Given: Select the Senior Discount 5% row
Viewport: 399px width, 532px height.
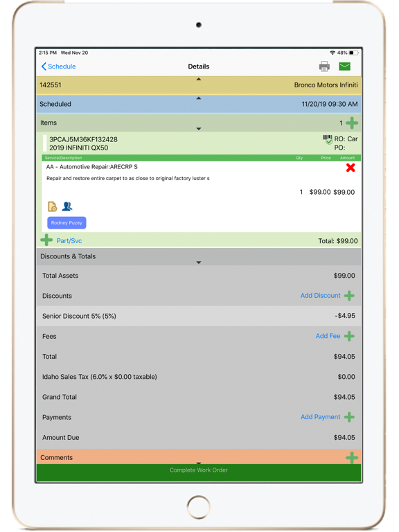Looking at the screenshot, I should tap(199, 316).
